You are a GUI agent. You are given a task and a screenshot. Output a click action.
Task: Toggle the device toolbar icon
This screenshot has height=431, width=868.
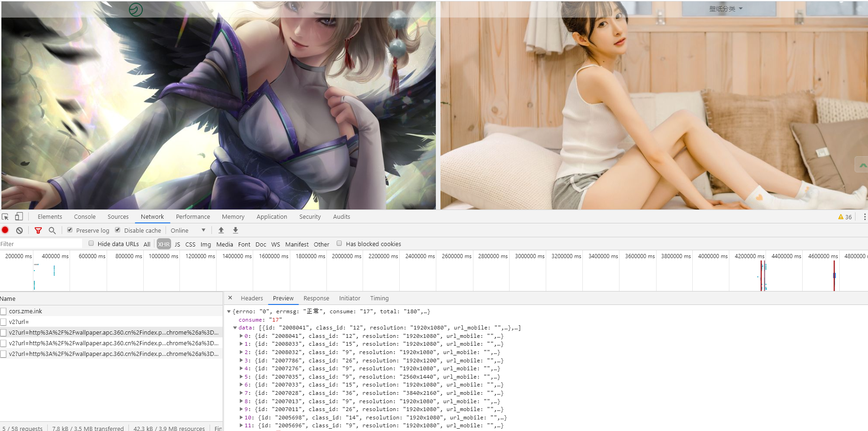point(19,216)
